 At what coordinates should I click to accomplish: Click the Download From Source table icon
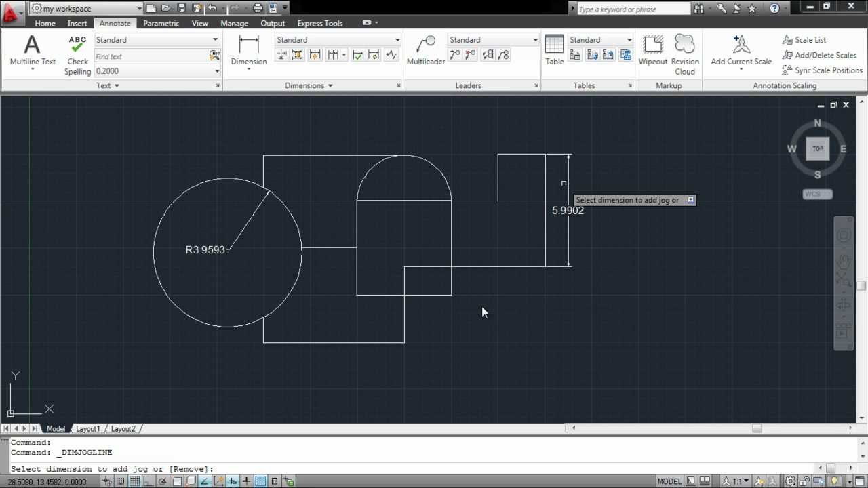(591, 55)
